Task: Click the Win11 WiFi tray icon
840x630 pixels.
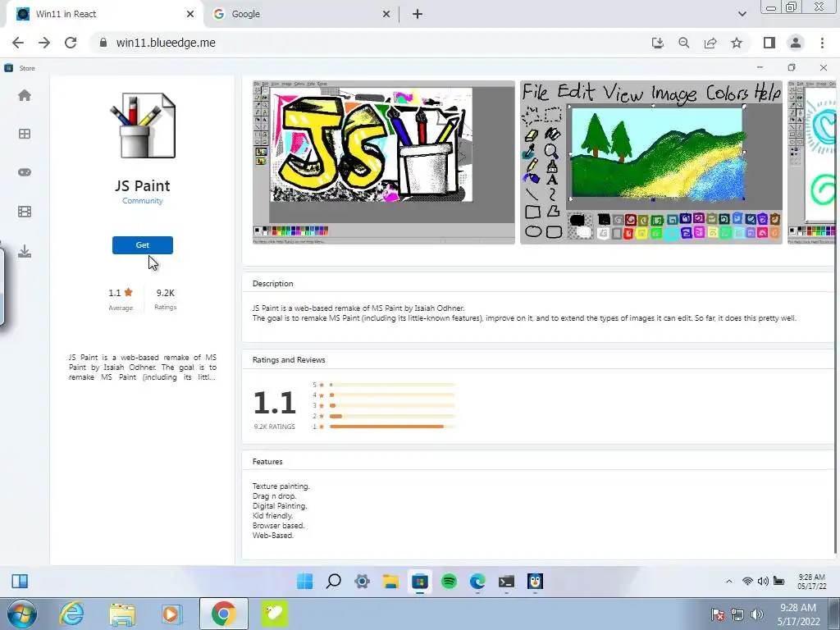Action: coord(747,582)
